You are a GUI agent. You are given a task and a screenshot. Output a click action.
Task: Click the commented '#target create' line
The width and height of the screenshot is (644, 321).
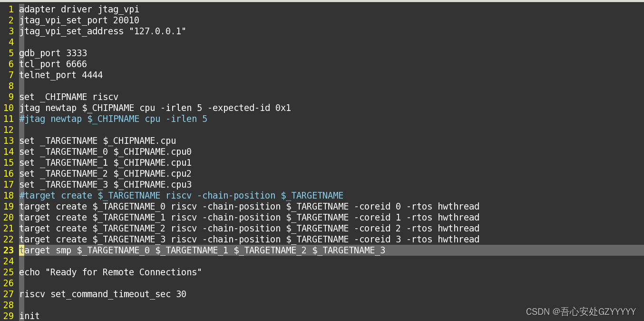[181, 195]
